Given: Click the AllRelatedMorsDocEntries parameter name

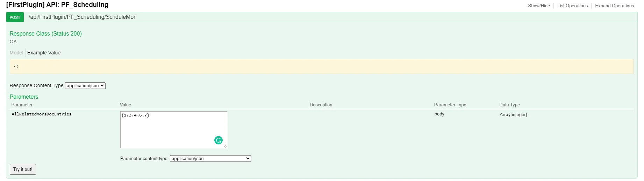Looking at the screenshot, I should 42,114.
